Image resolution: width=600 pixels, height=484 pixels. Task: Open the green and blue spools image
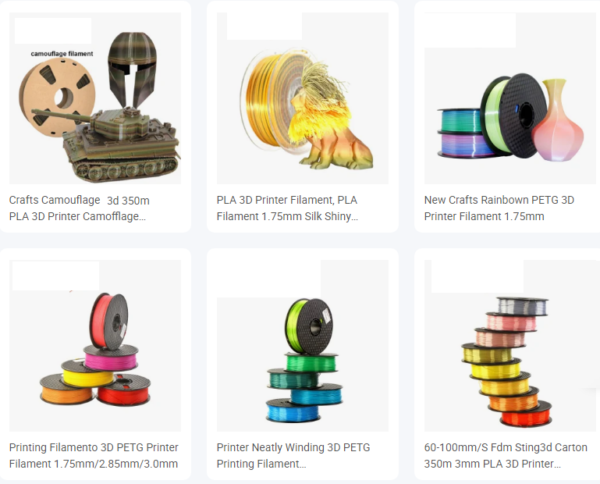[302, 345]
